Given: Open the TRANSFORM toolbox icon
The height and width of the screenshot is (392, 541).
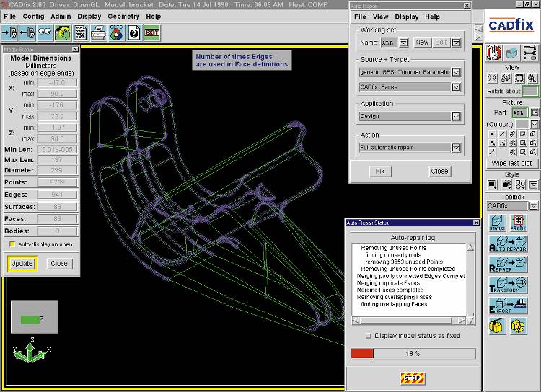Looking at the screenshot, I should [508, 285].
